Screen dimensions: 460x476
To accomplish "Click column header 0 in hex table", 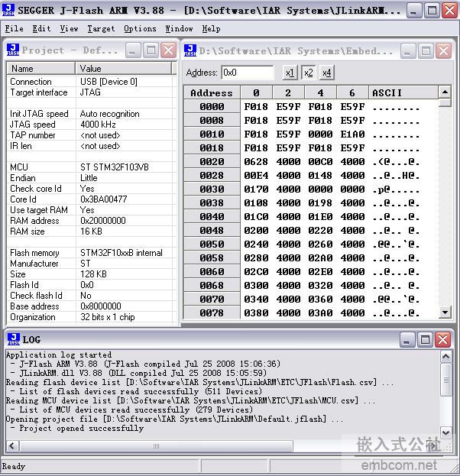I will coord(256,92).
